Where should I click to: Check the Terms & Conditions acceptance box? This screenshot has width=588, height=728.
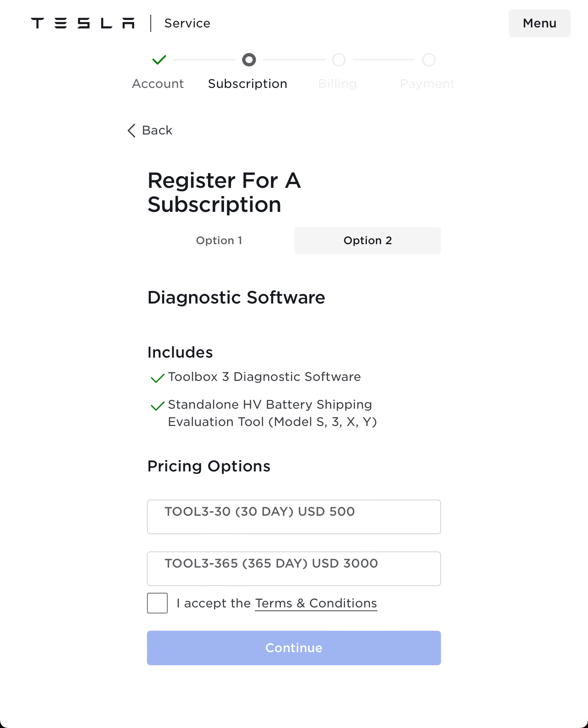point(157,603)
